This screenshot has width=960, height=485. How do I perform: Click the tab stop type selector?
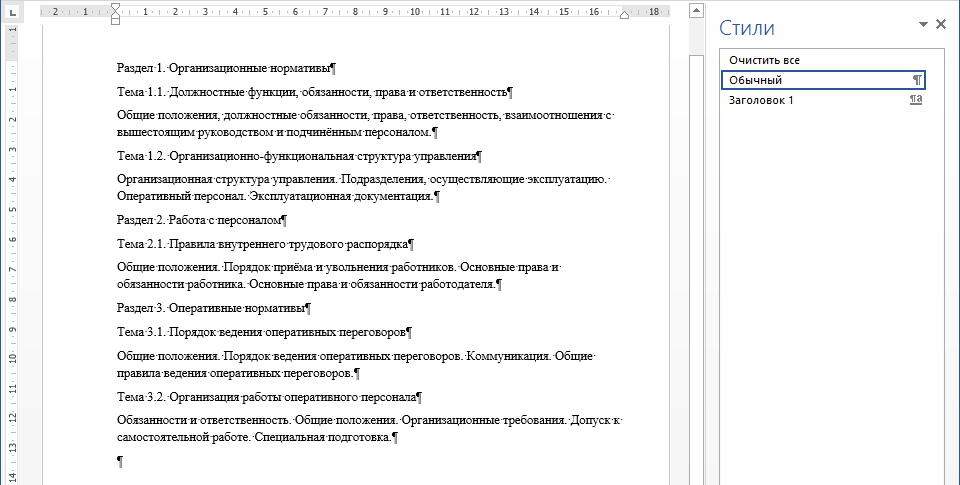pyautogui.click(x=13, y=12)
